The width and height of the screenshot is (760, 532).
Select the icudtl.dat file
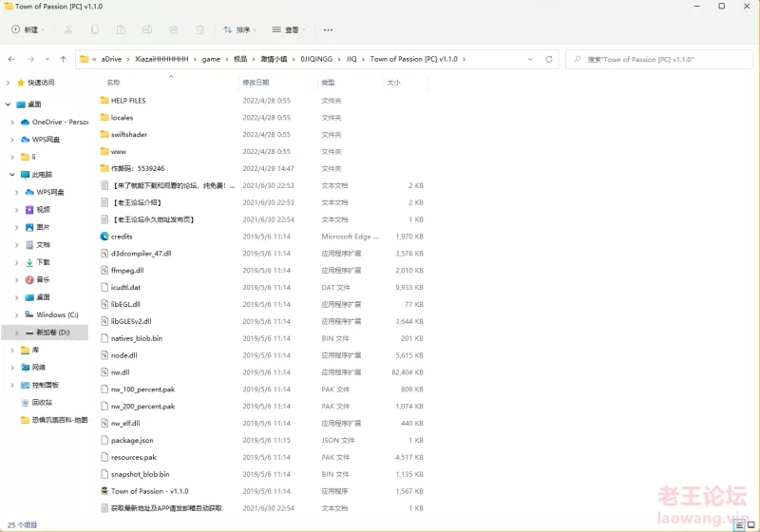point(125,287)
